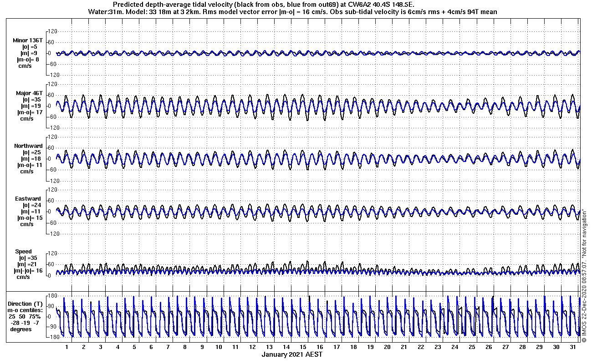
Task: Select '|o| =25' in the Northward panel
Action: click(31, 152)
